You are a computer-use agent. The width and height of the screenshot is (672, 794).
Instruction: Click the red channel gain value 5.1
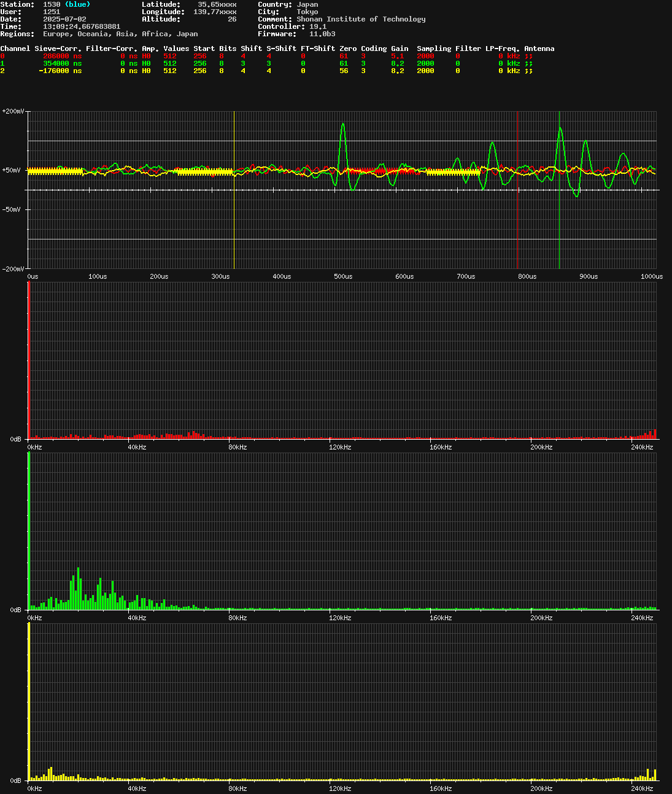click(x=398, y=56)
